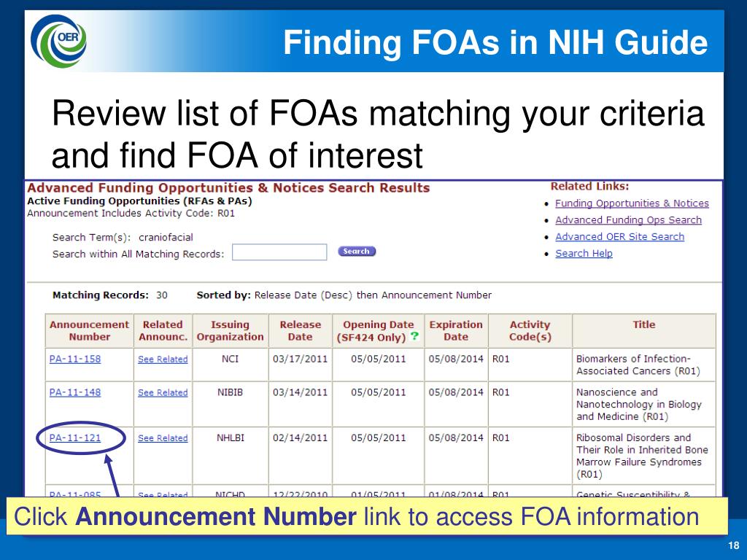Open the PA-11-148 announcement link
The width and height of the screenshot is (747, 560).
click(x=75, y=392)
